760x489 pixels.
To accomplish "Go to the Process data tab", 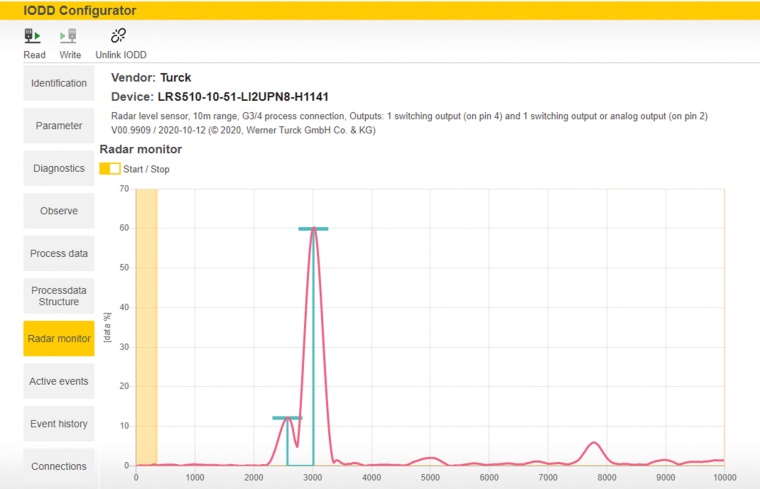I will [59, 253].
